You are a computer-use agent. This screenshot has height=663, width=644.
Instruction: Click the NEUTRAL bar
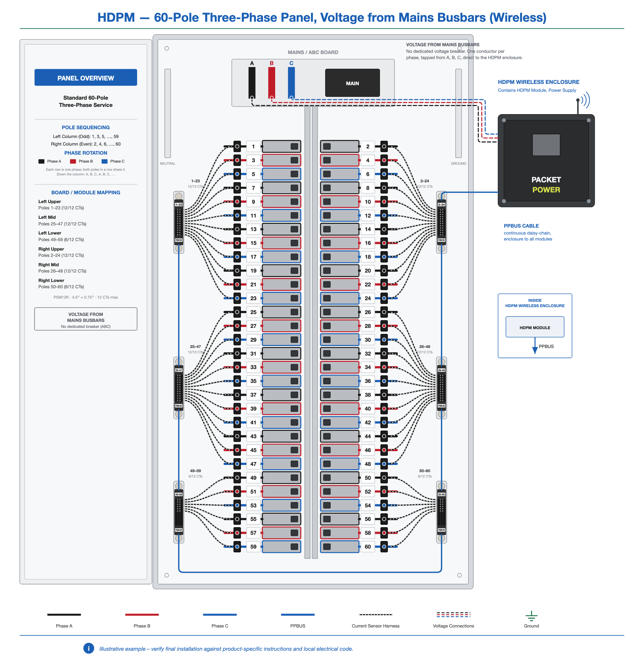click(x=168, y=113)
